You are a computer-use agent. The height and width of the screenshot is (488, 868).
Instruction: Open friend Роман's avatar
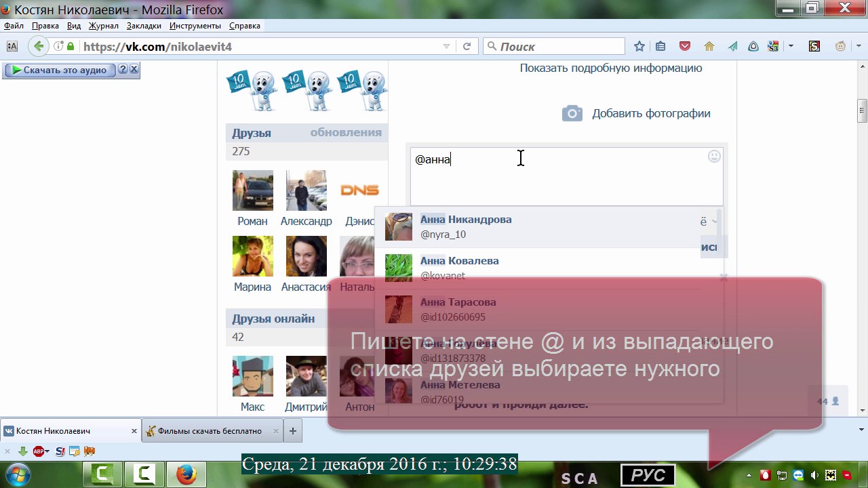253,190
